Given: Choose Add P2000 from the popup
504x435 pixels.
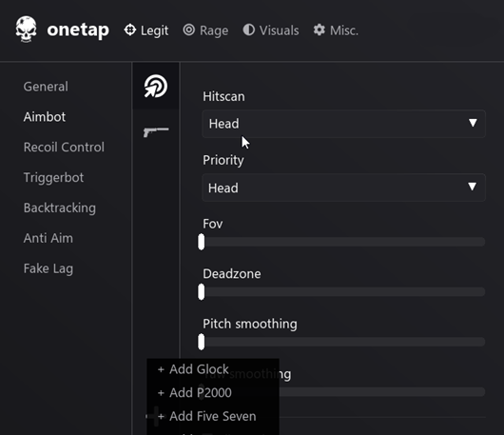Looking at the screenshot, I should pos(201,393).
